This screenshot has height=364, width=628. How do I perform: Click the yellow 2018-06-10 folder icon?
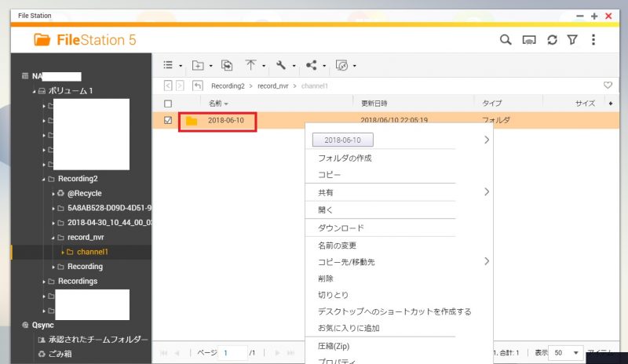(192, 121)
